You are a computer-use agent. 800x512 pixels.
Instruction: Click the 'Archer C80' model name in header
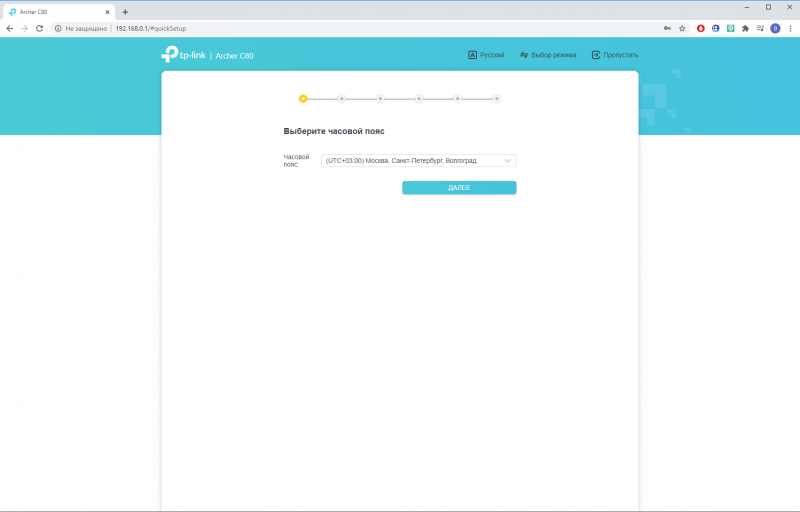pyautogui.click(x=234, y=56)
